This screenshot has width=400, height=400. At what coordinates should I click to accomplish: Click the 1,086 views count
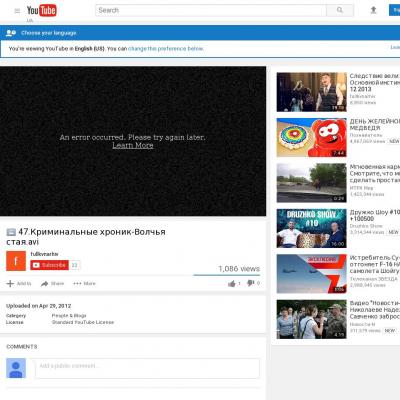click(239, 269)
